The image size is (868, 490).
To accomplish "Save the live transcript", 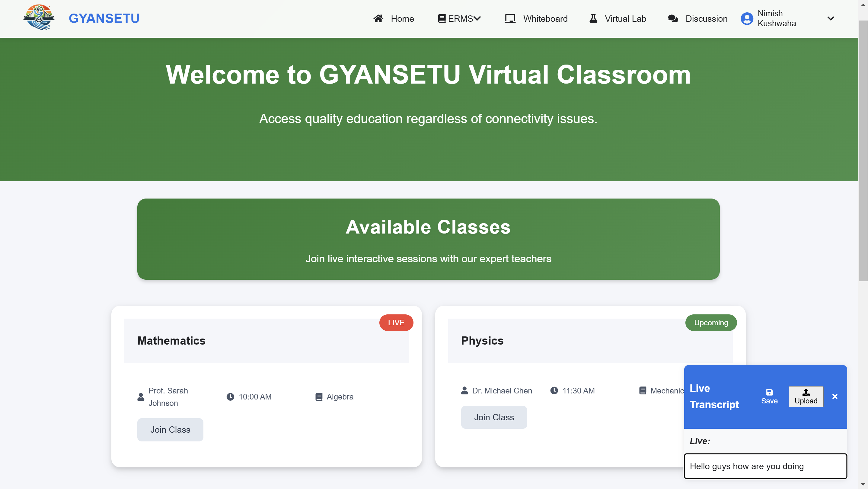I will pos(769,396).
